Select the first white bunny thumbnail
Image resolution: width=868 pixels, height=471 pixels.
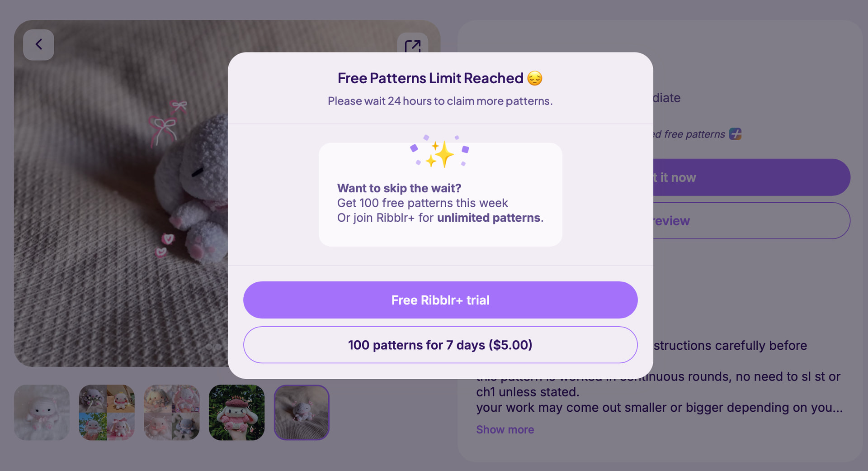[x=42, y=412]
